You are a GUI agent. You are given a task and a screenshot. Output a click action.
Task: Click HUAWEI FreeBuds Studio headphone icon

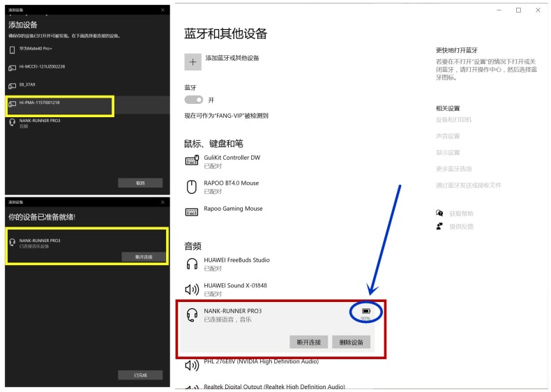[x=192, y=264]
